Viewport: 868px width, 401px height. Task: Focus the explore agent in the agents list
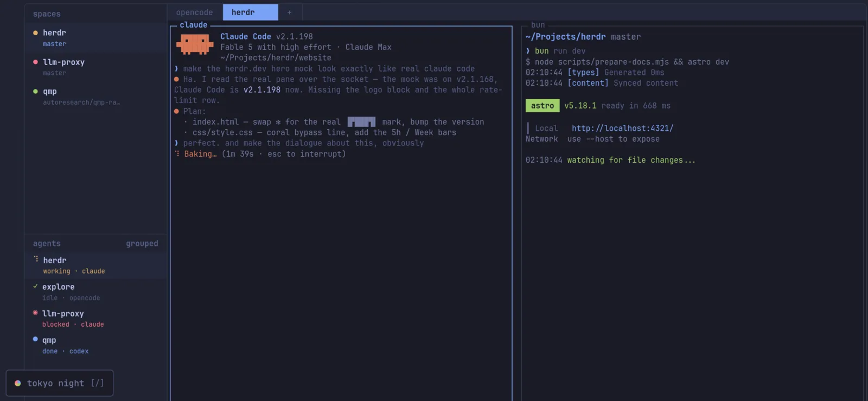point(95,292)
